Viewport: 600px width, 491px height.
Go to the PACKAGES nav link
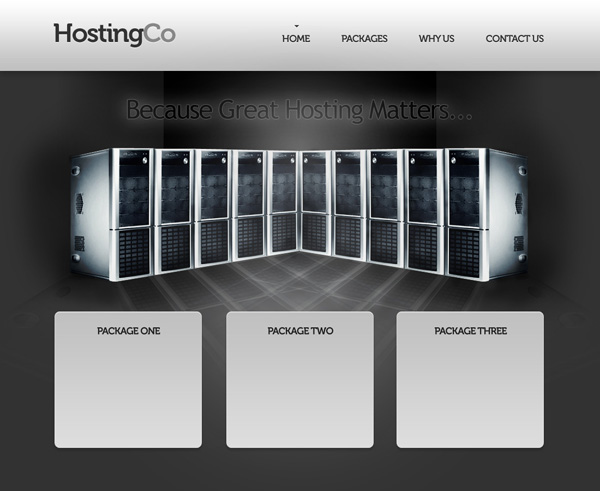[x=364, y=39]
